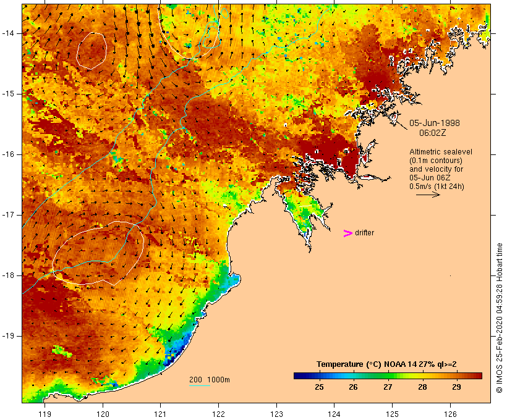
Task: Click the "drifter" legend label
Action: pyautogui.click(x=364, y=233)
